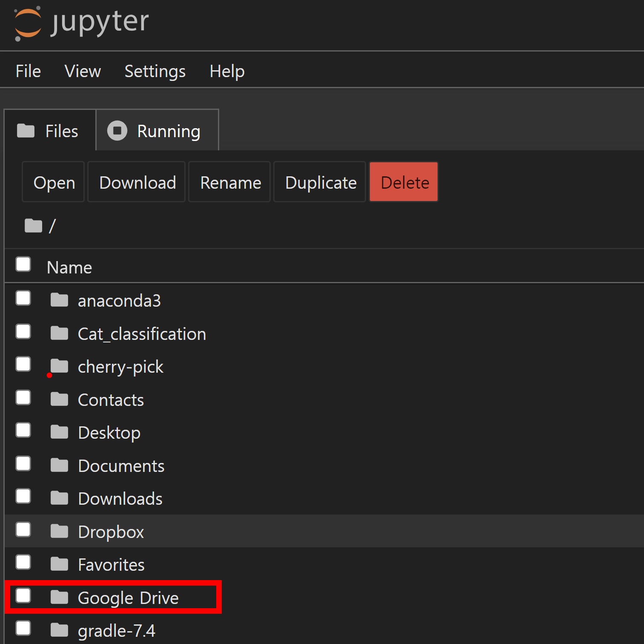The height and width of the screenshot is (644, 644).
Task: Open the Desktop folder name
Action: coord(109,433)
